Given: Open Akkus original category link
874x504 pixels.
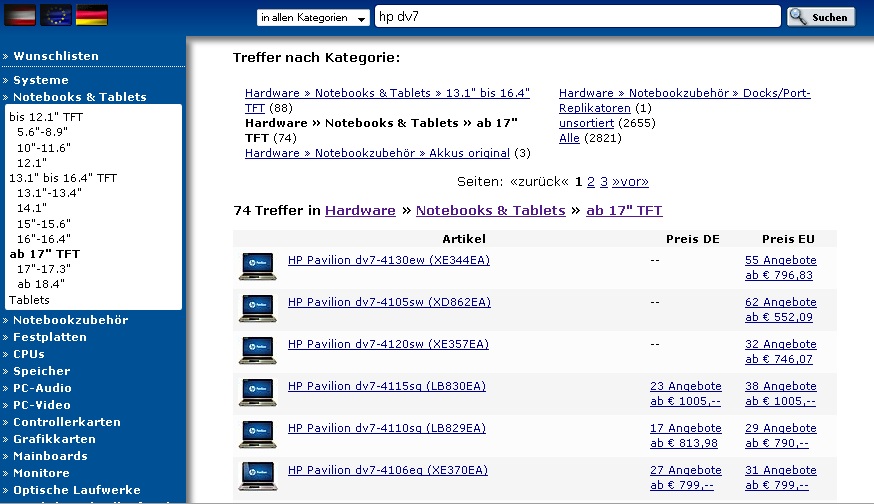Looking at the screenshot, I should (x=377, y=153).
